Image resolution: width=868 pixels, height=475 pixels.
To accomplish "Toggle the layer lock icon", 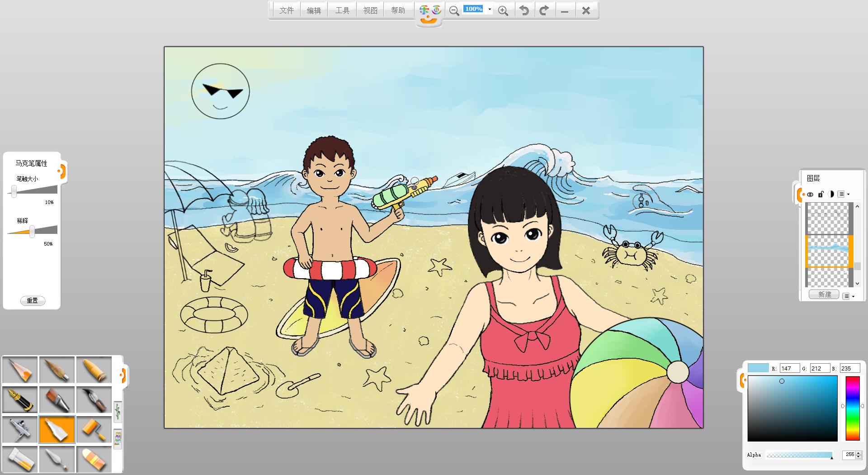I will [x=821, y=194].
